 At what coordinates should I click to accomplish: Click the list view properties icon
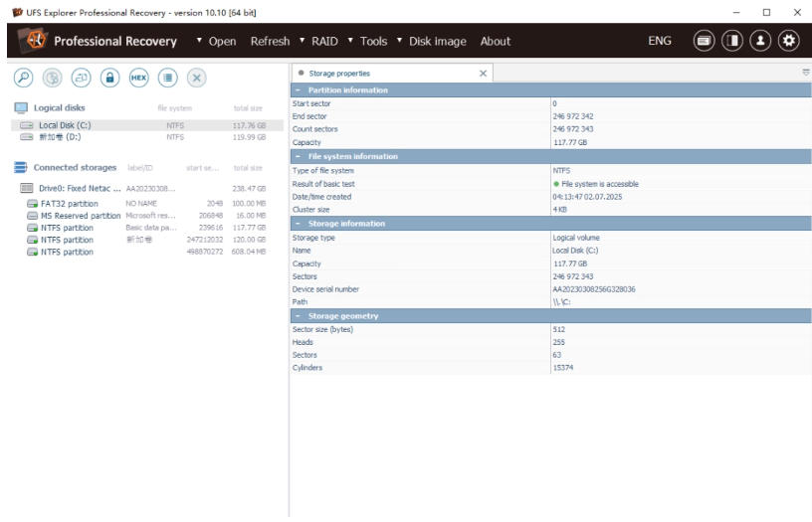click(167, 78)
